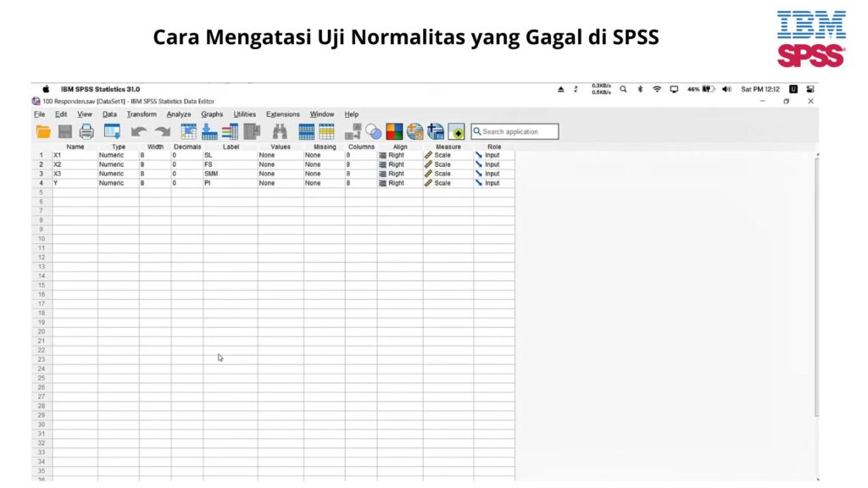Screen dimensions: 868x488
Task: Click the green-framed plus icon in toolbar
Action: pyautogui.click(x=456, y=131)
